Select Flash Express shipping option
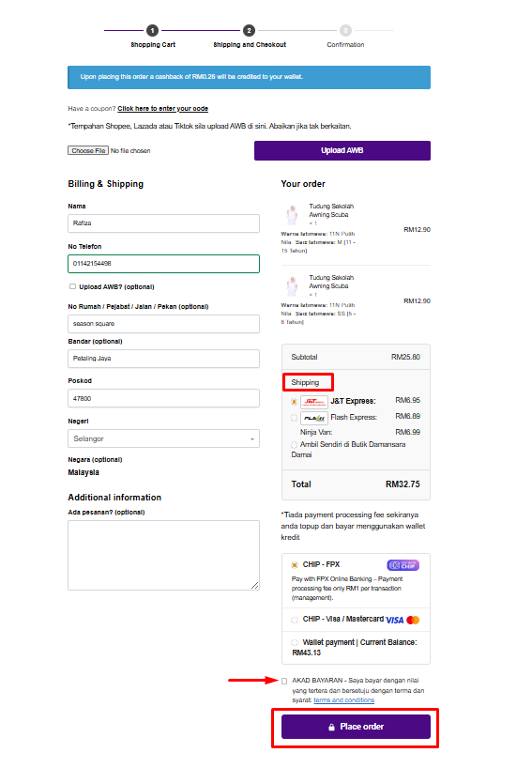 (x=294, y=418)
